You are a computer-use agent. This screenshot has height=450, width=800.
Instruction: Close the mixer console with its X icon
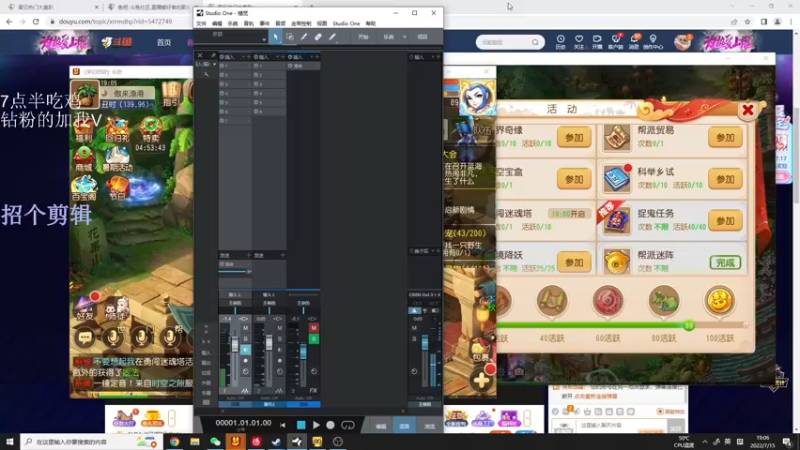[x=200, y=55]
